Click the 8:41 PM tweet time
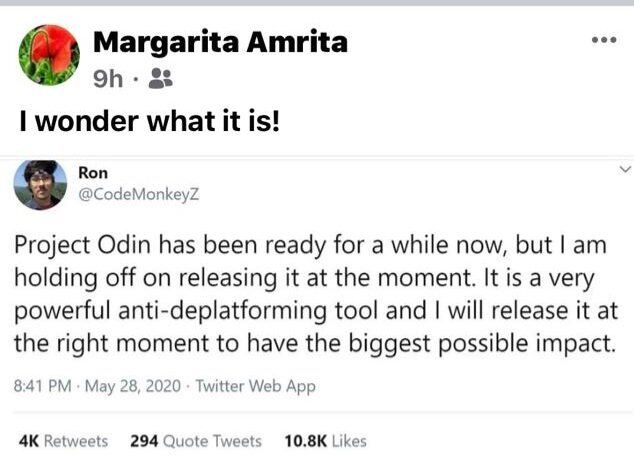The width and height of the screenshot is (634, 463). click(x=42, y=386)
